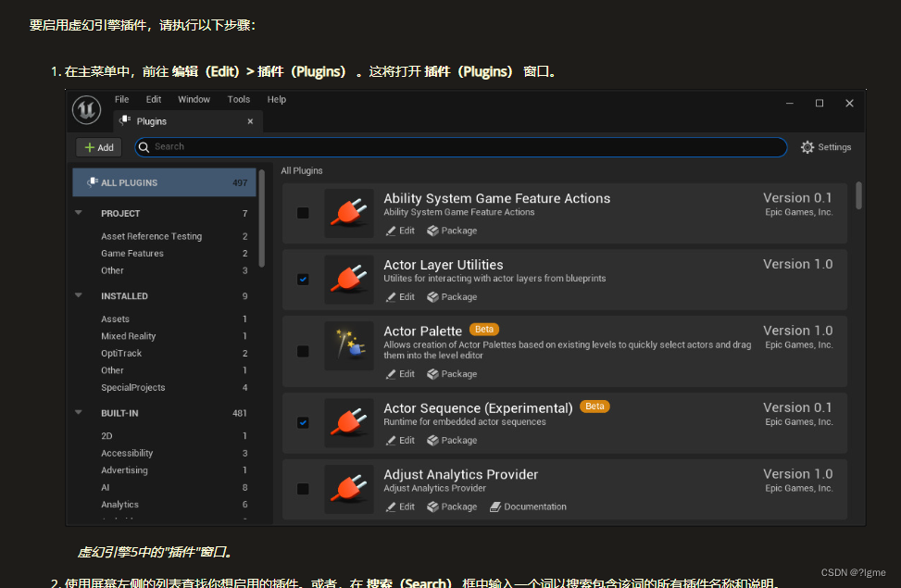901x588 pixels.
Task: Collapse the PROJECT category
Action: point(79,213)
